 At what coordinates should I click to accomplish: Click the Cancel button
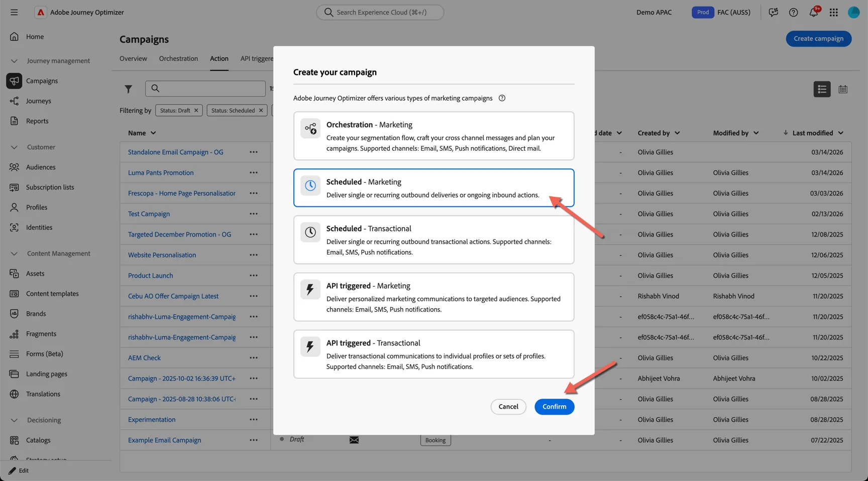tap(508, 407)
